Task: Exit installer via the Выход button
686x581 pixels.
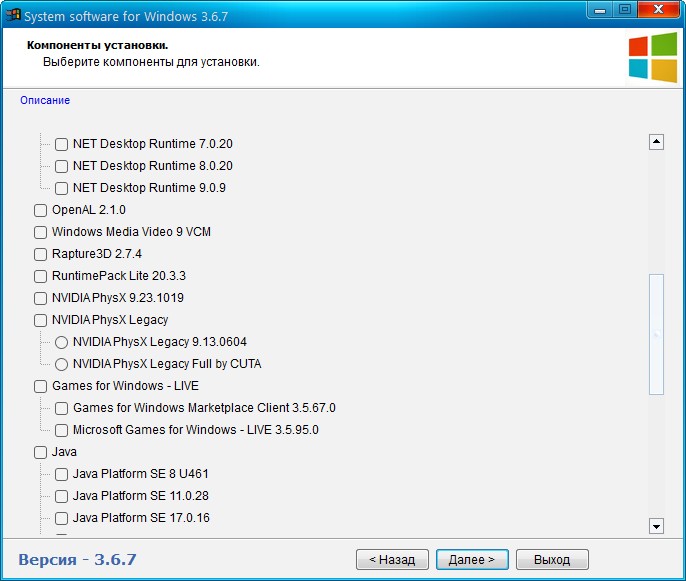Action: coord(552,560)
